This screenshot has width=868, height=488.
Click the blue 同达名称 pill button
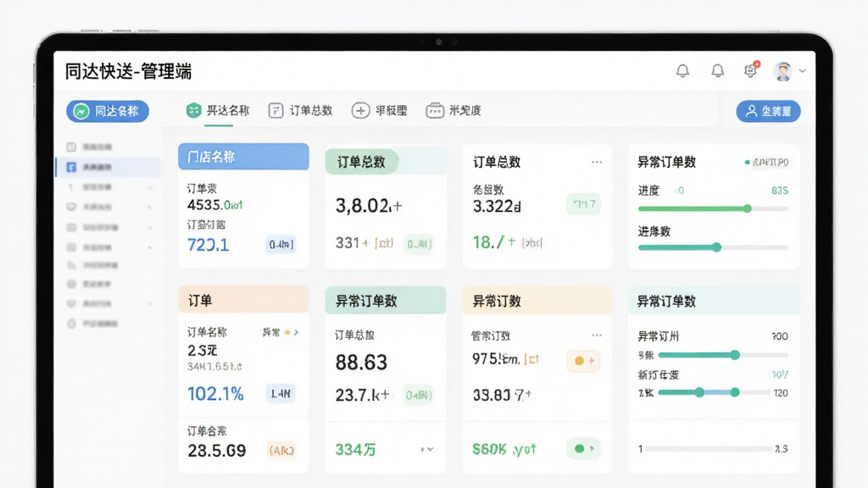click(x=108, y=111)
